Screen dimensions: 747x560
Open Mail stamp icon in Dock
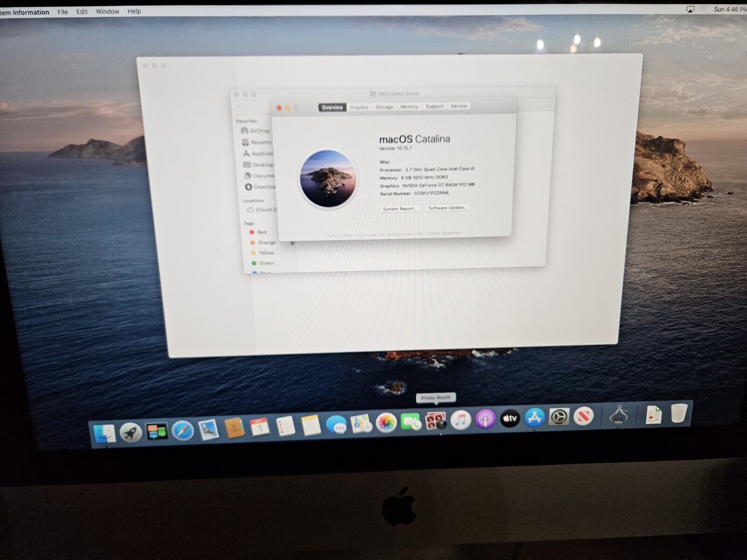click(208, 429)
